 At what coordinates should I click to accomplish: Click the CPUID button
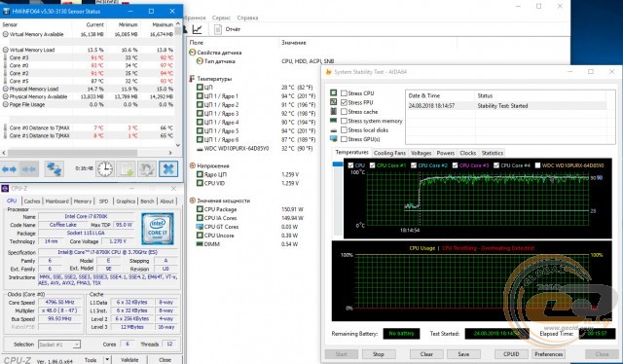coord(511,354)
